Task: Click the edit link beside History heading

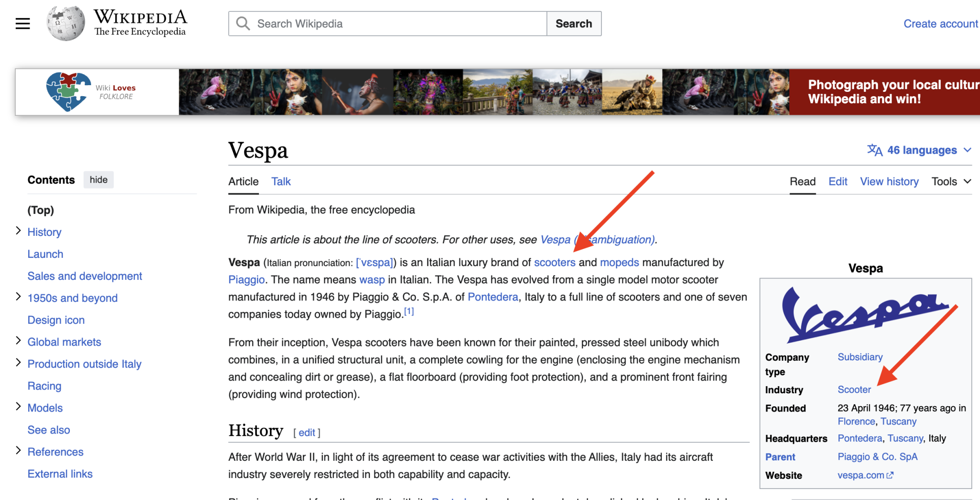Action: coord(307,433)
